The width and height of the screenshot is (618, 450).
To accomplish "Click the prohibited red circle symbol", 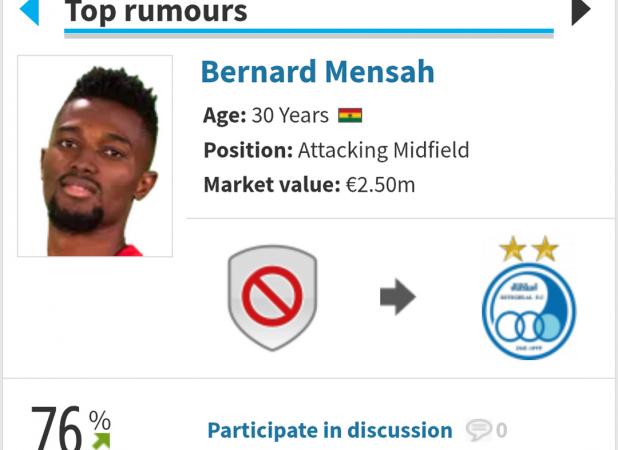I will click(x=272, y=296).
